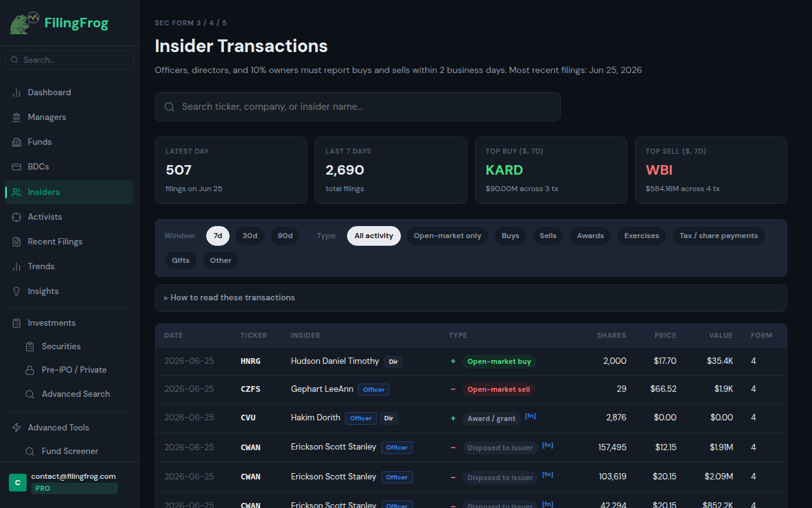Select the All activity type filter

(374, 236)
